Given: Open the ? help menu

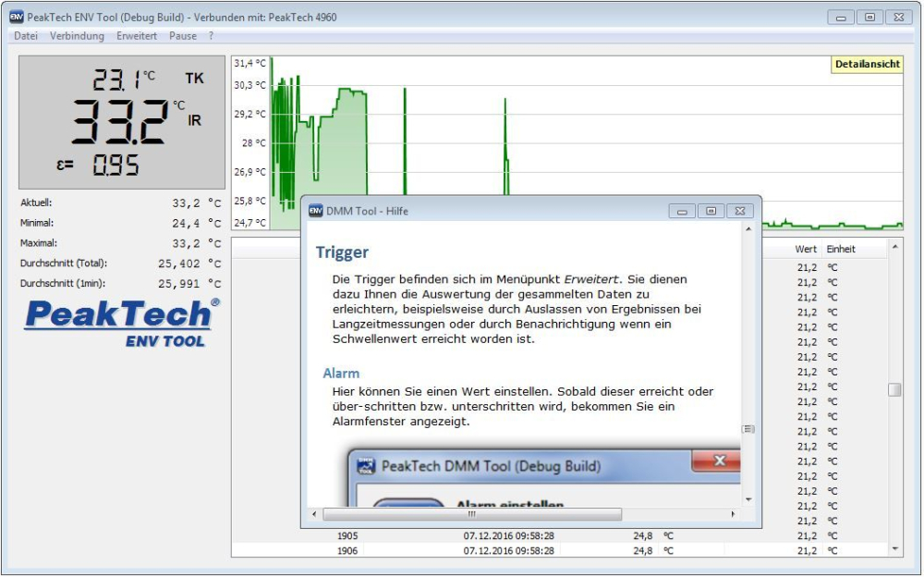Looking at the screenshot, I should pyautogui.click(x=211, y=36).
